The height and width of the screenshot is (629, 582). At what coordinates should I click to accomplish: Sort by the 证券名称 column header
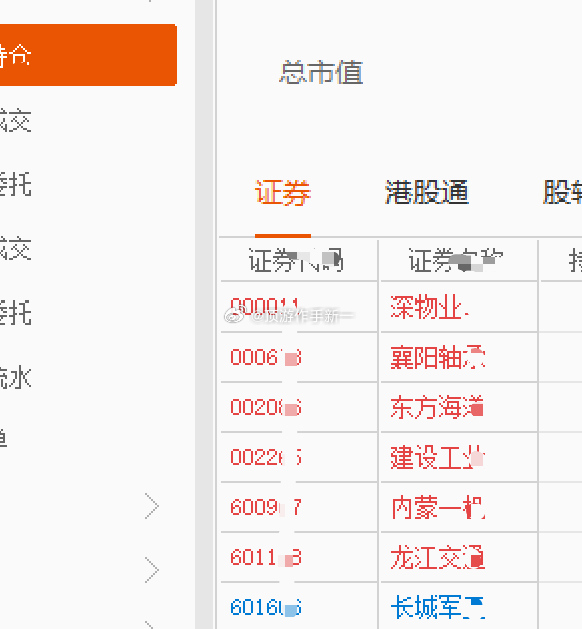coord(456,261)
